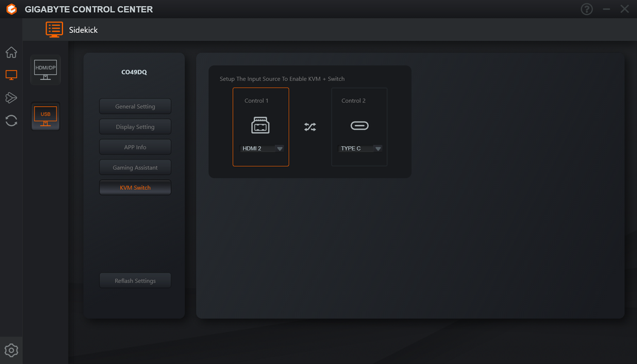Image resolution: width=637 pixels, height=364 pixels.
Task: Open General Setting tab
Action: (x=135, y=106)
